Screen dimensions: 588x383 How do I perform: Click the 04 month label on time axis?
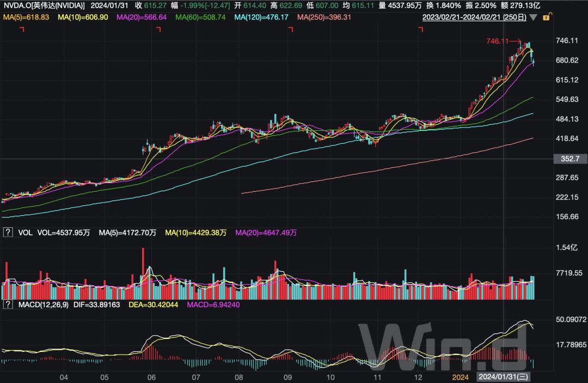(x=64, y=378)
